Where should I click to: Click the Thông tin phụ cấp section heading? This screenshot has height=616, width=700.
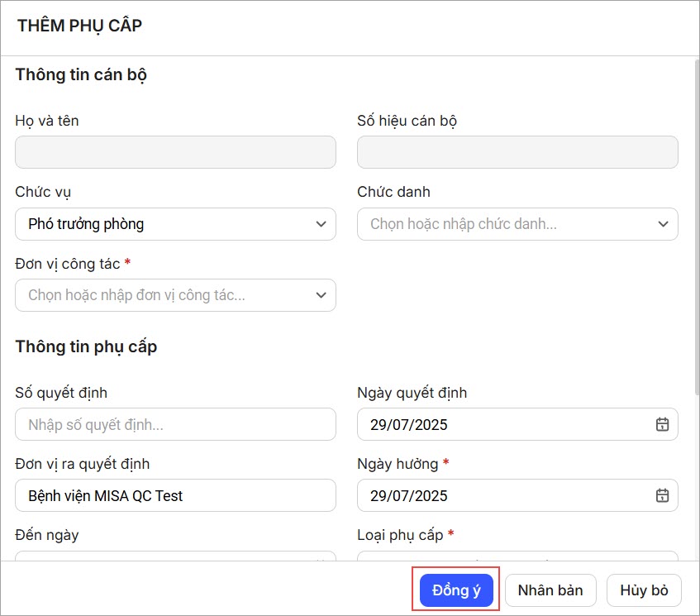click(86, 346)
